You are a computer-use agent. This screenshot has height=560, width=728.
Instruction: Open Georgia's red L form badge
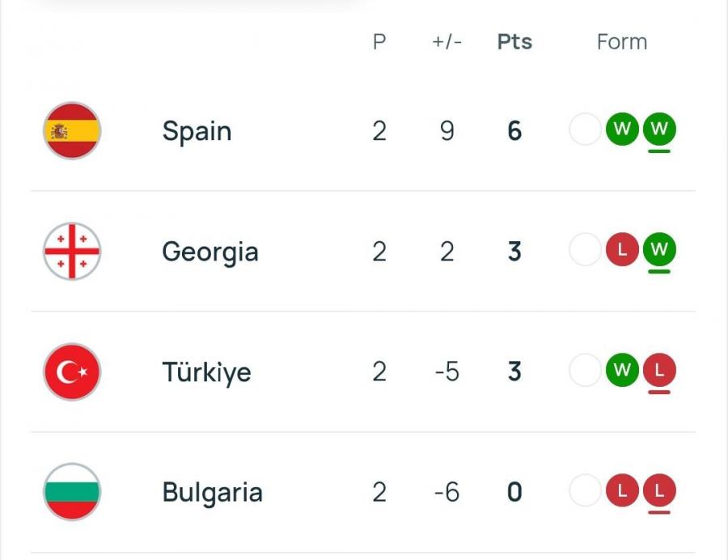[x=622, y=249]
